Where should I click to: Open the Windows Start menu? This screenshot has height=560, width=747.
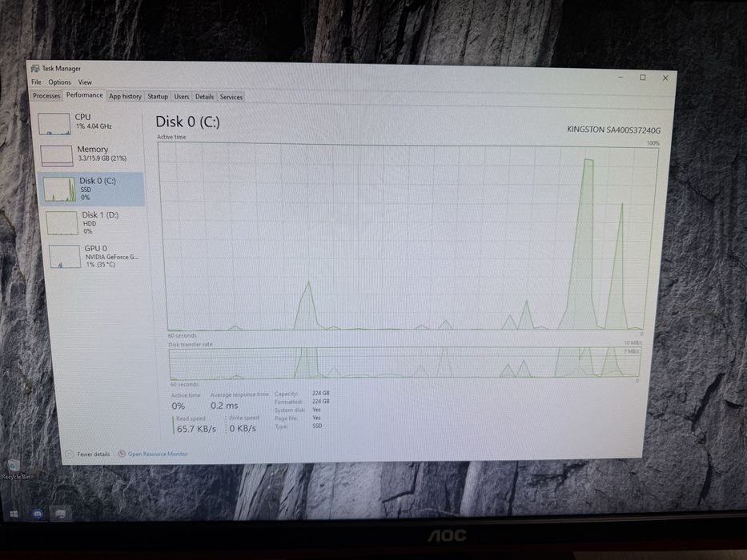point(14,514)
